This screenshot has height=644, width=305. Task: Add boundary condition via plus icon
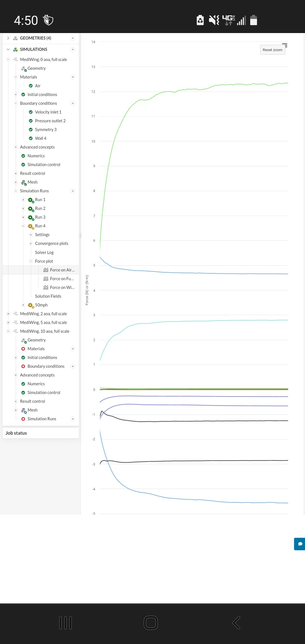73,103
